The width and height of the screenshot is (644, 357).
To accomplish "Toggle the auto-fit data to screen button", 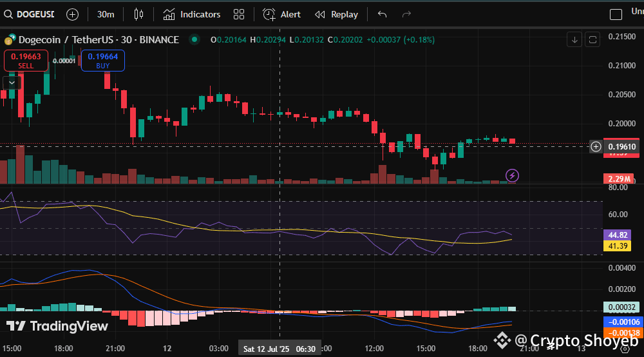I will pos(593,40).
